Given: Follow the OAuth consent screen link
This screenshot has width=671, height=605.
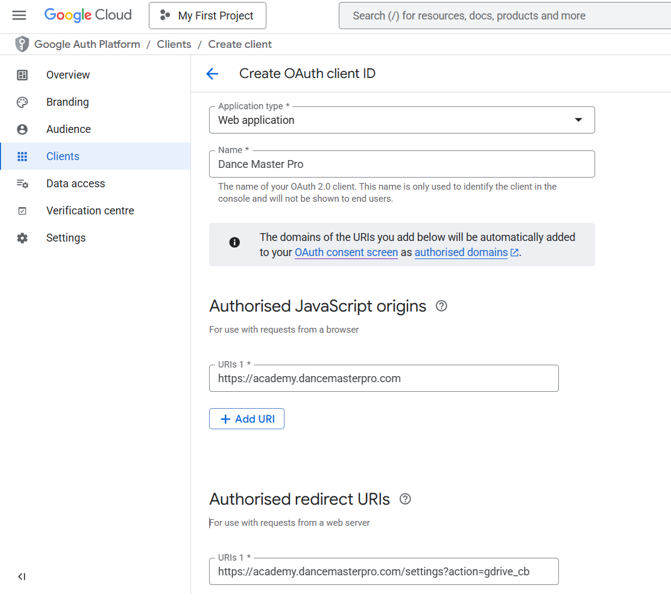Looking at the screenshot, I should pos(346,253).
